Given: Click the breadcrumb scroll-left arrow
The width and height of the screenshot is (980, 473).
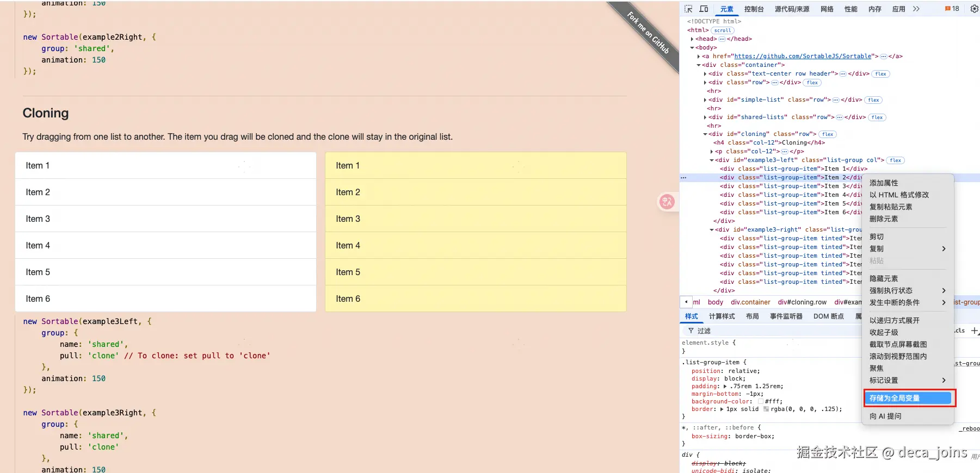Looking at the screenshot, I should (686, 302).
